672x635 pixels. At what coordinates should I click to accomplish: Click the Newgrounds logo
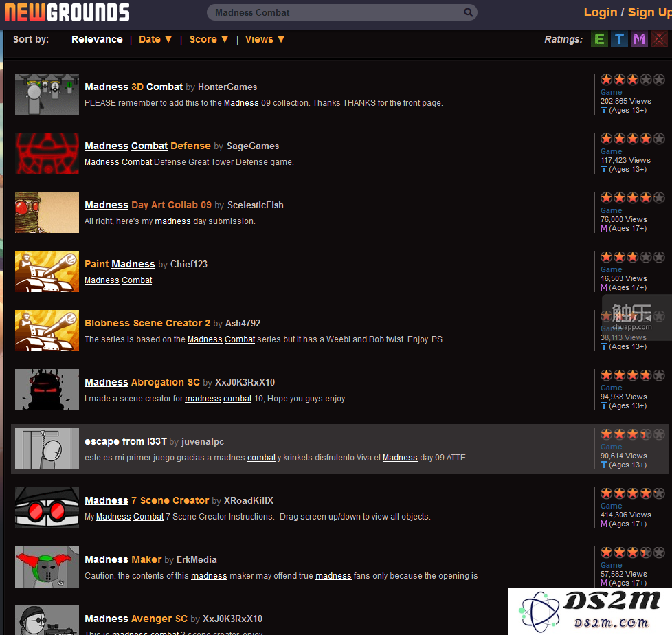pyautogui.click(x=67, y=12)
